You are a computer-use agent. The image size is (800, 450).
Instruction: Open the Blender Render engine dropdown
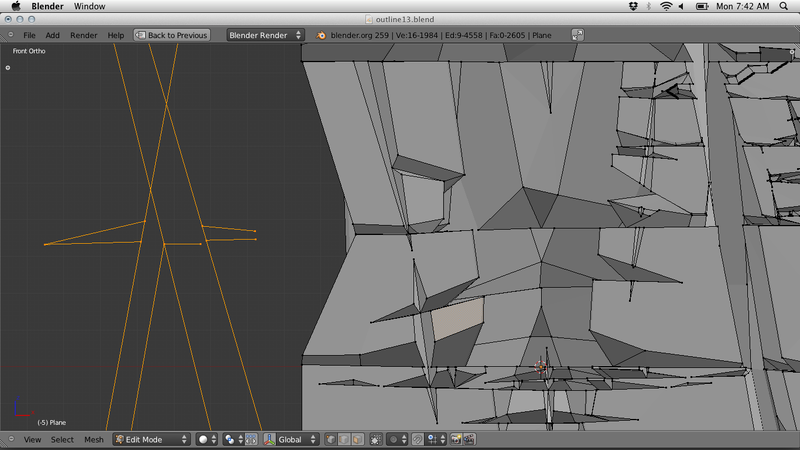click(x=265, y=35)
